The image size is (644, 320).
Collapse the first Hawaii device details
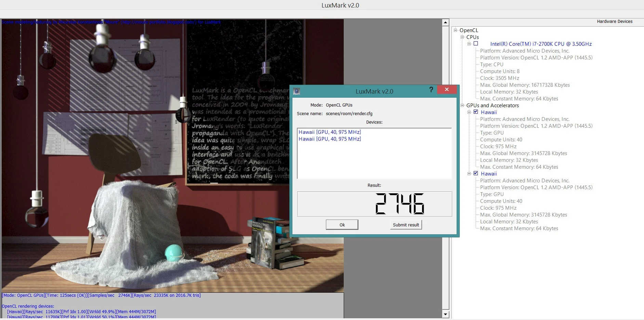coord(469,112)
